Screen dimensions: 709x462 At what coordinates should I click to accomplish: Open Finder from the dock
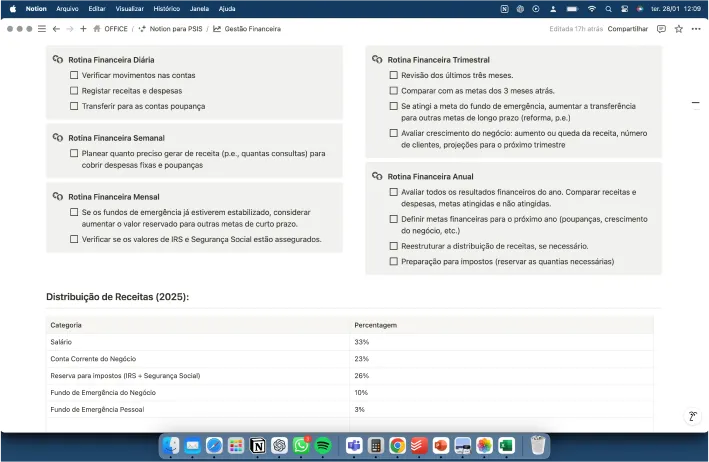pos(170,446)
